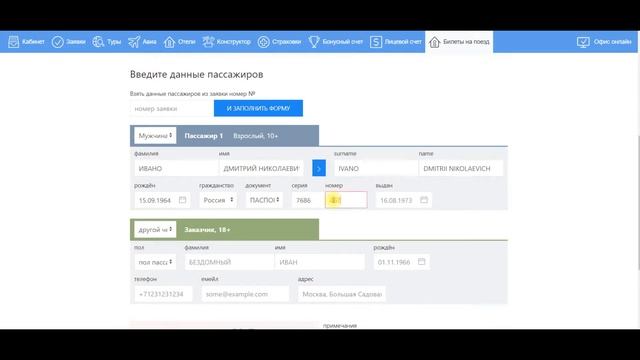This screenshot has width=640, height=360.
Task: Expand the Мужчина gender dropdown
Action: point(155,136)
